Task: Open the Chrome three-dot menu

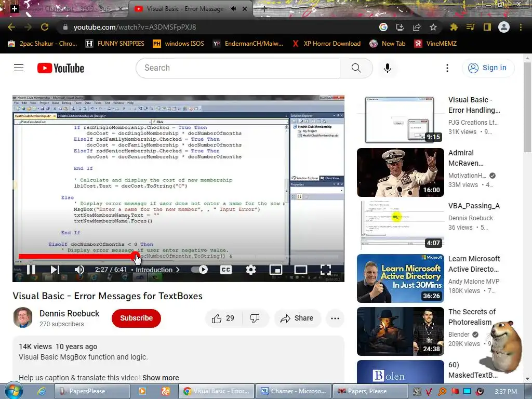Action: tap(521, 27)
